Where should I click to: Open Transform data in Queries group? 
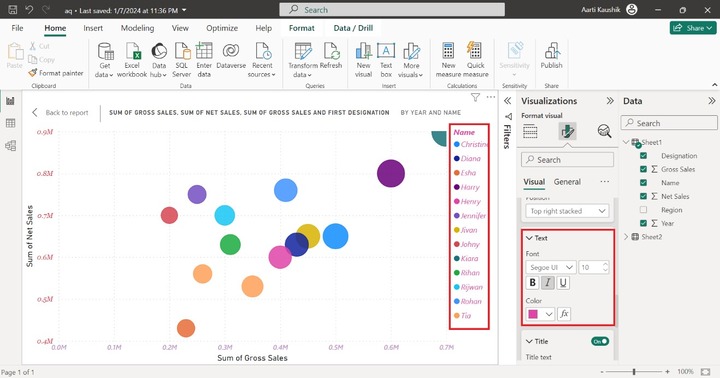[x=303, y=60]
